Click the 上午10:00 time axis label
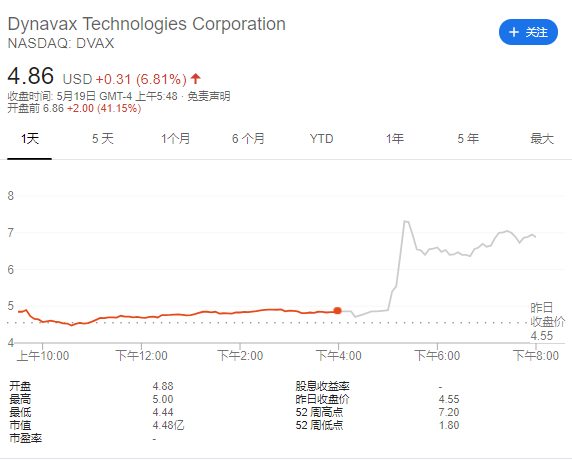Viewport: 572px width, 460px height. tap(43, 355)
